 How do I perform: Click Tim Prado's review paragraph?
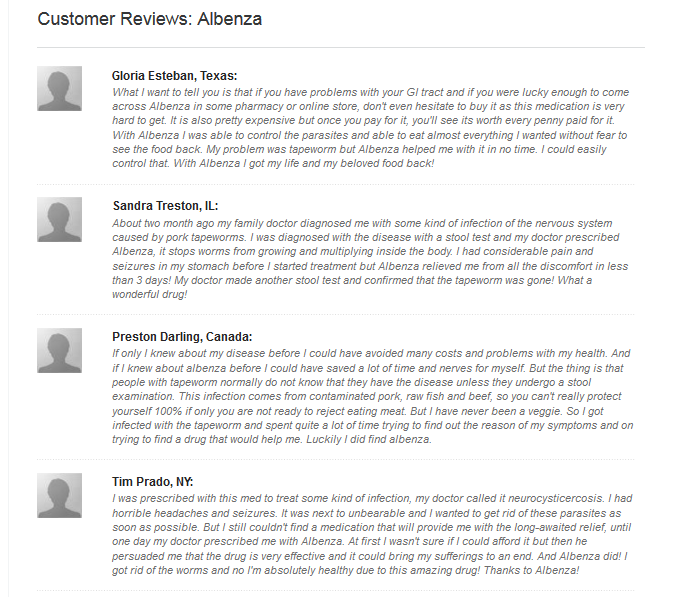(372, 534)
